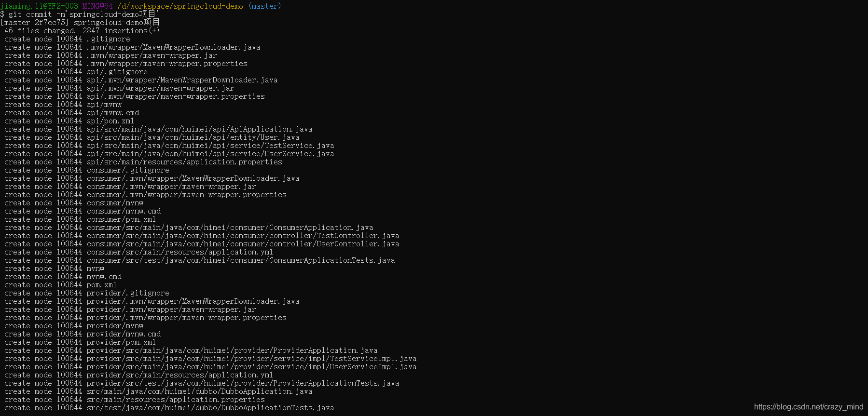Viewport: 868px width, 416px height.
Task: Select the 'provider/.mvn/wrapper/maven-wrapper.jar' line
Action: click(x=130, y=309)
